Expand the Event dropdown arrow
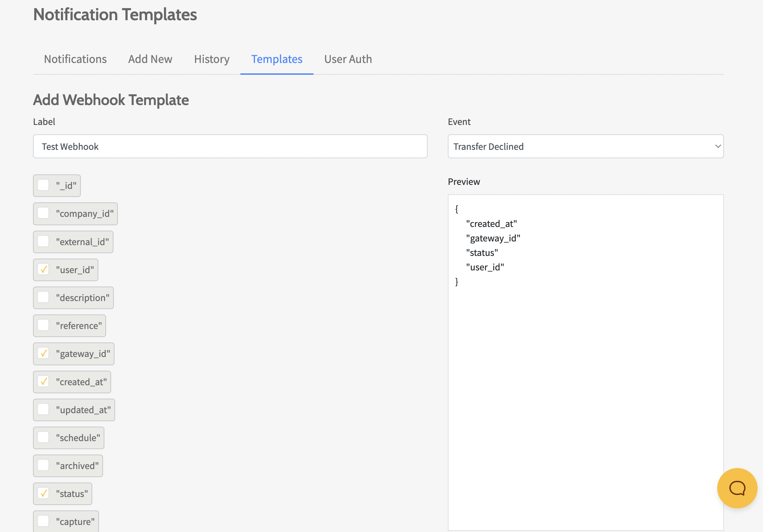Image resolution: width=763 pixels, height=532 pixels. coord(718,146)
